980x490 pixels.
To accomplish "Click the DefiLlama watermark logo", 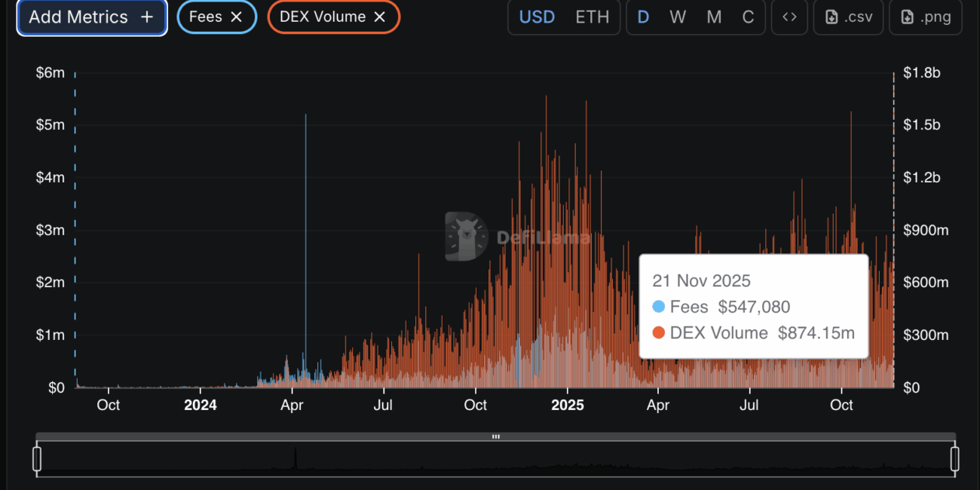I will [x=466, y=237].
